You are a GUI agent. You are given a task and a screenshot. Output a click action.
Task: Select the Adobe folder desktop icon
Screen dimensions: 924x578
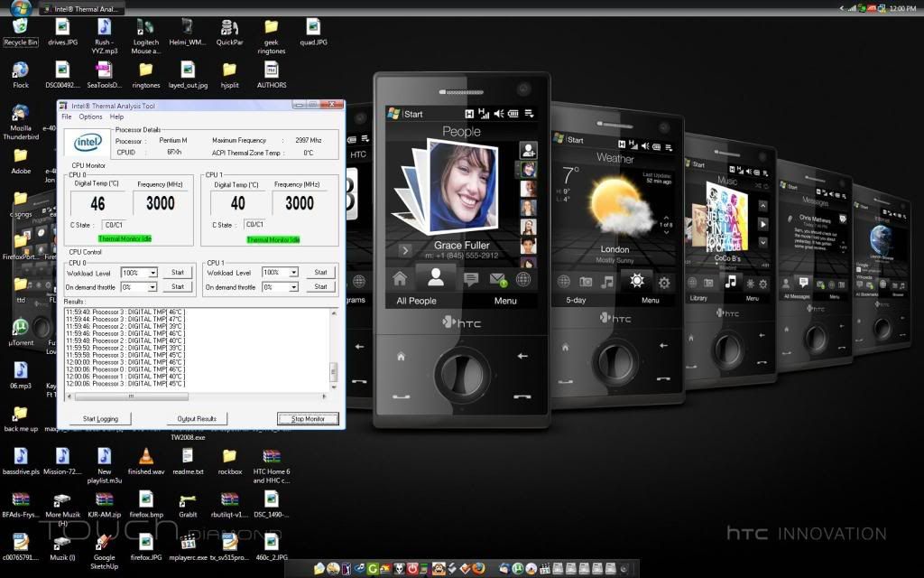tap(21, 162)
